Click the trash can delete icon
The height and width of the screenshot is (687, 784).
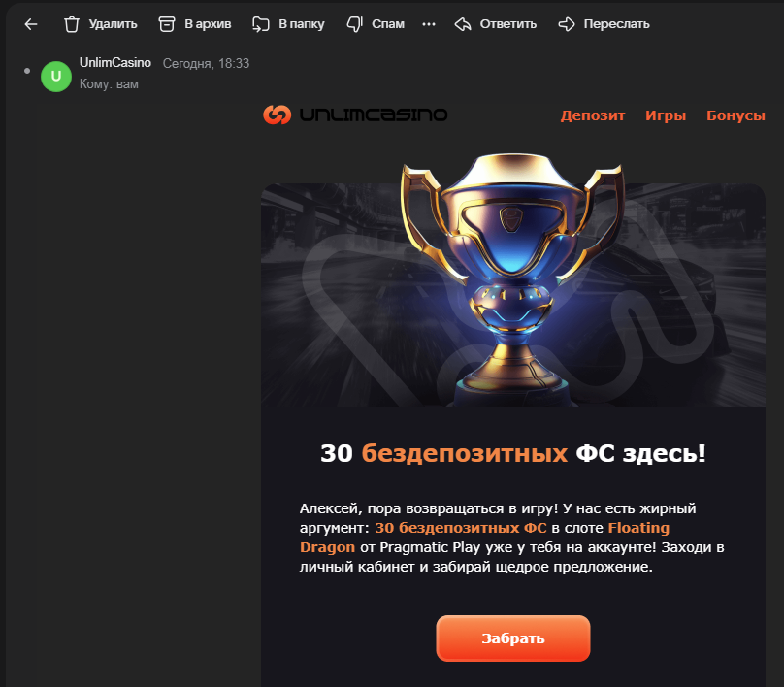[x=72, y=24]
